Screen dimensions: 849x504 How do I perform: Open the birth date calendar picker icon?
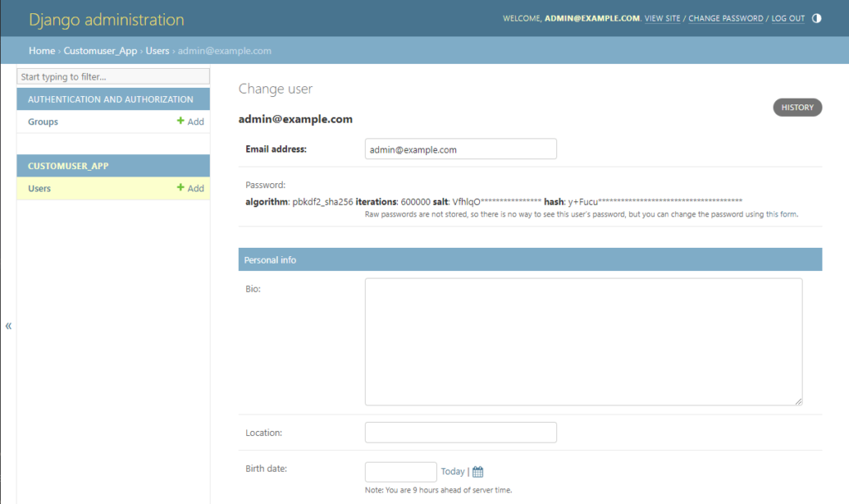point(478,472)
